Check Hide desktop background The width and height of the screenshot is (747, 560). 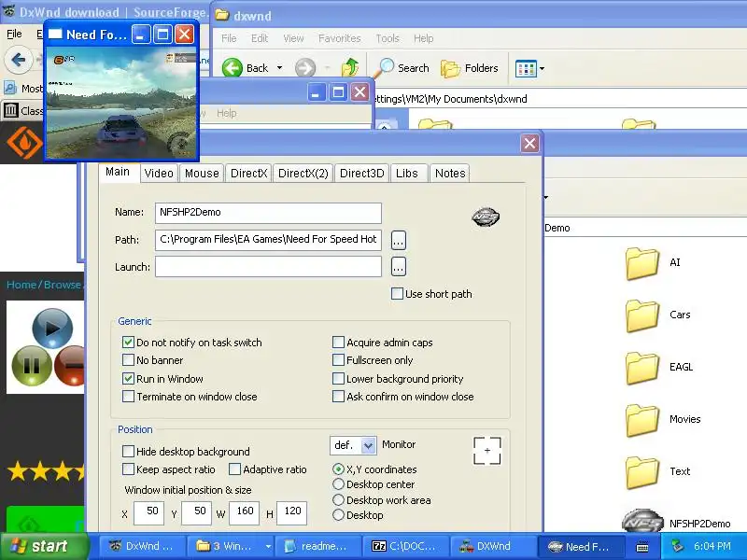128,451
